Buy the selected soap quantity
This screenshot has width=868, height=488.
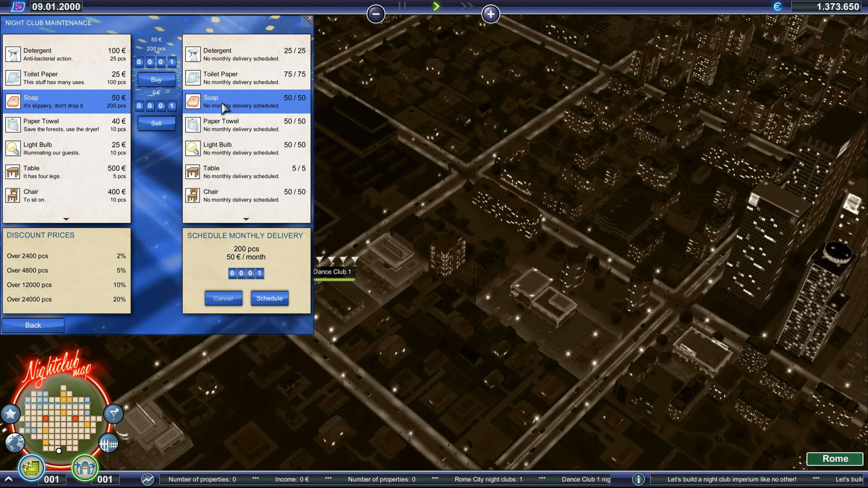coord(156,80)
